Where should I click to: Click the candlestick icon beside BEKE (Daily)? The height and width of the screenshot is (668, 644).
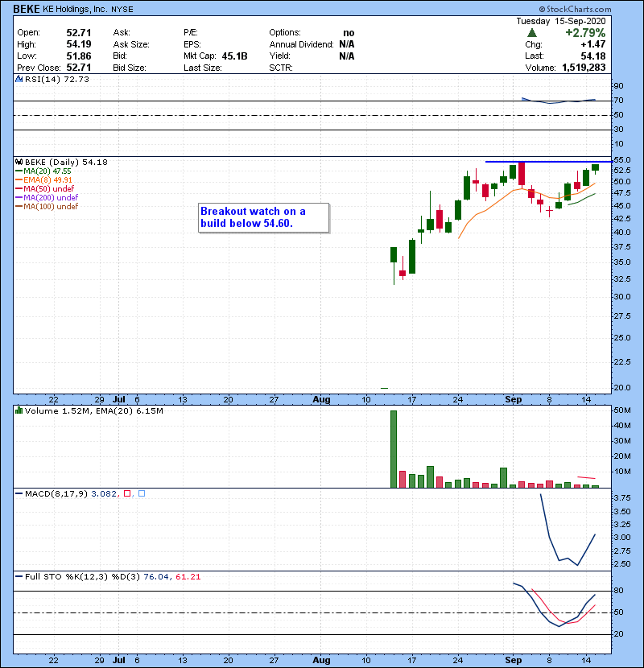pyautogui.click(x=18, y=163)
